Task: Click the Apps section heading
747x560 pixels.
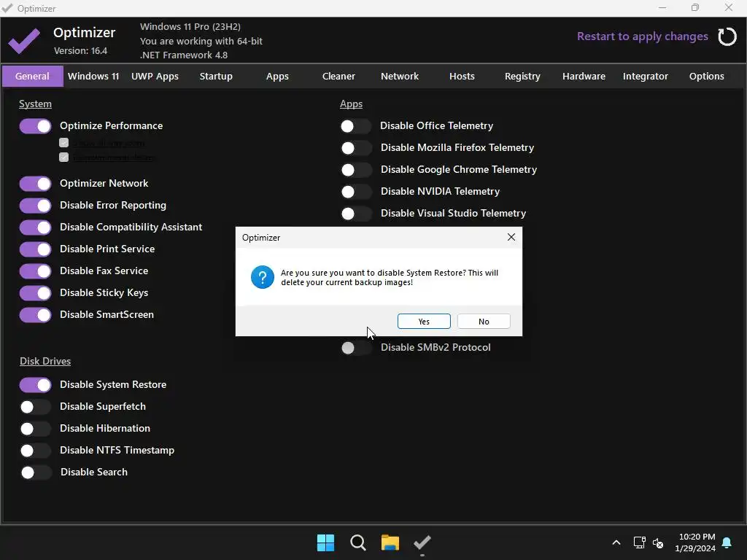Action: 351,104
